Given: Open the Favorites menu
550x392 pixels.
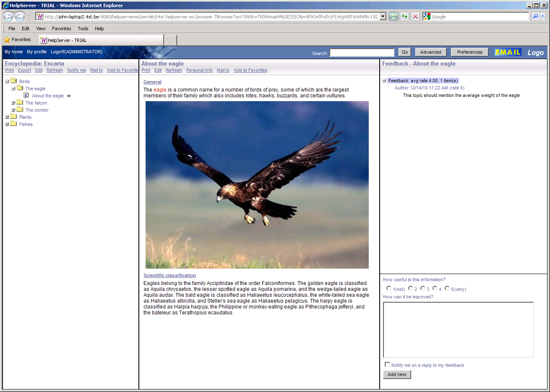Looking at the screenshot, I should tap(62, 29).
